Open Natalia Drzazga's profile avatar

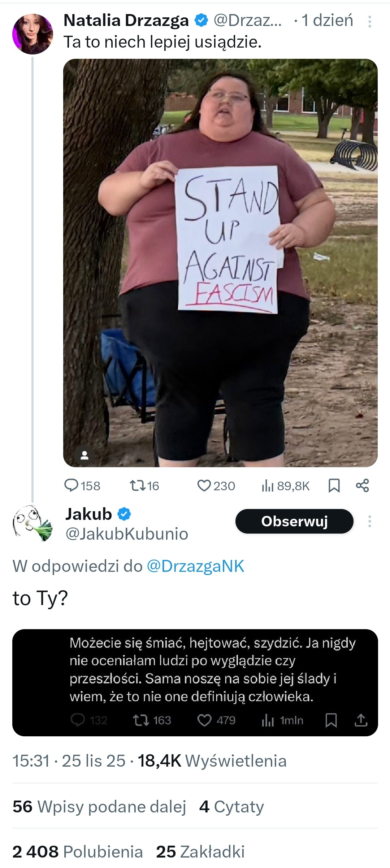32,34
